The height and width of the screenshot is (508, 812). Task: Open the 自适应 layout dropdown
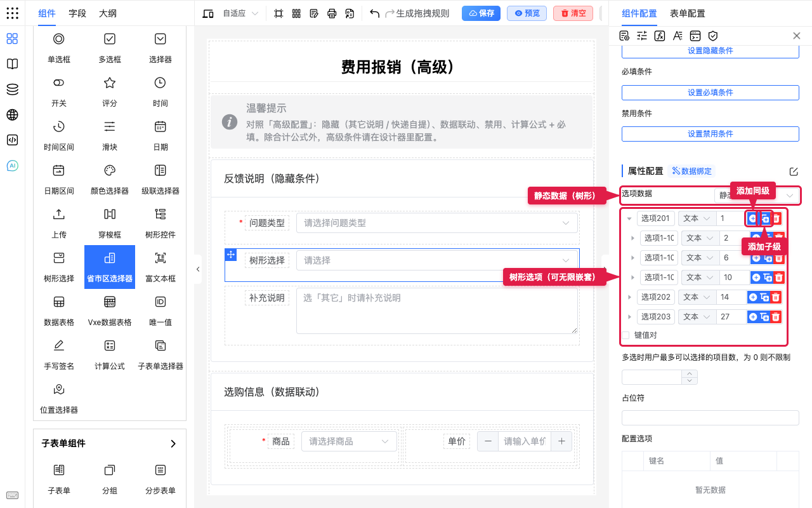(240, 13)
